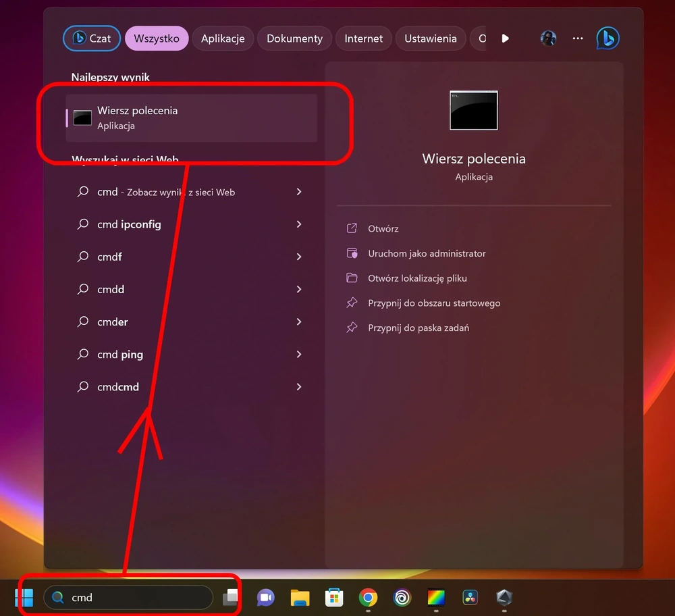This screenshot has height=616, width=675.
Task: Click the Command Prompt icon in results
Action: [82, 118]
